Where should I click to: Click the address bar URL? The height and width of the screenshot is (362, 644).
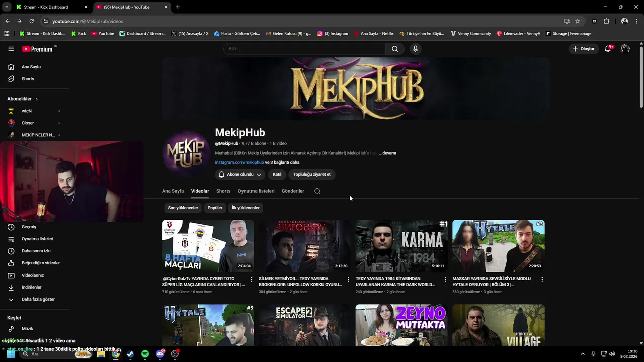[88, 21]
